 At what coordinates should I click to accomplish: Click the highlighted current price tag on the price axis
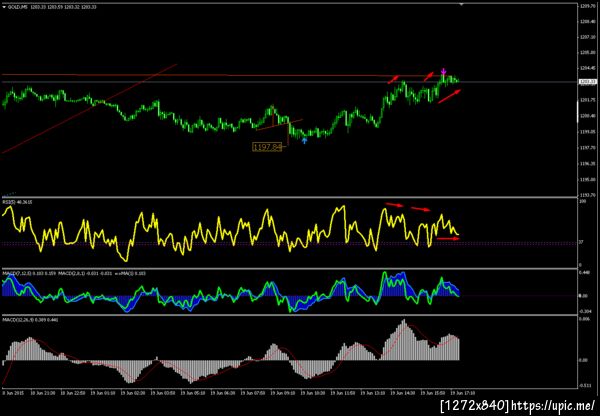click(588, 82)
